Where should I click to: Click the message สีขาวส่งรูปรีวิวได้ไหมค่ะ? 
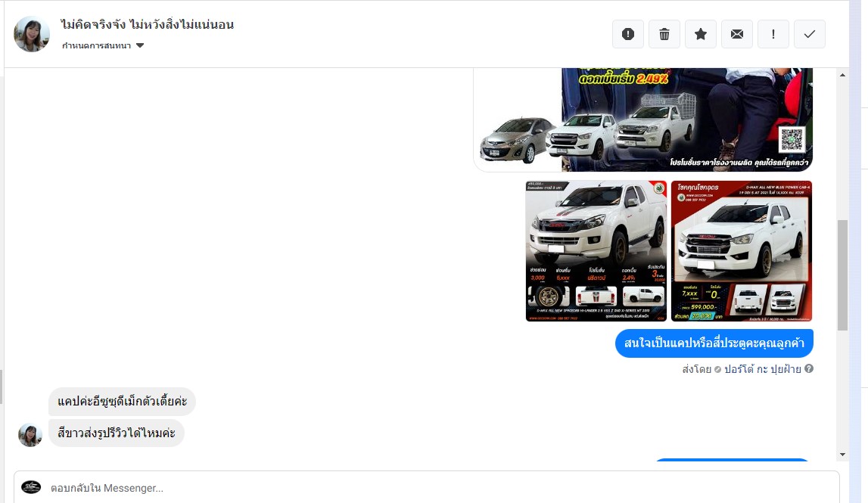pyautogui.click(x=117, y=433)
